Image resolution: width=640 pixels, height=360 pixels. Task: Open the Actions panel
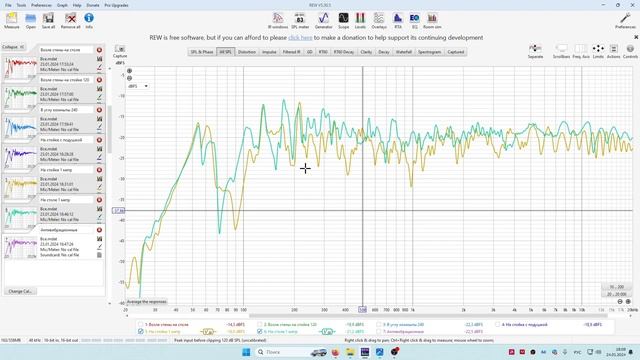613,51
